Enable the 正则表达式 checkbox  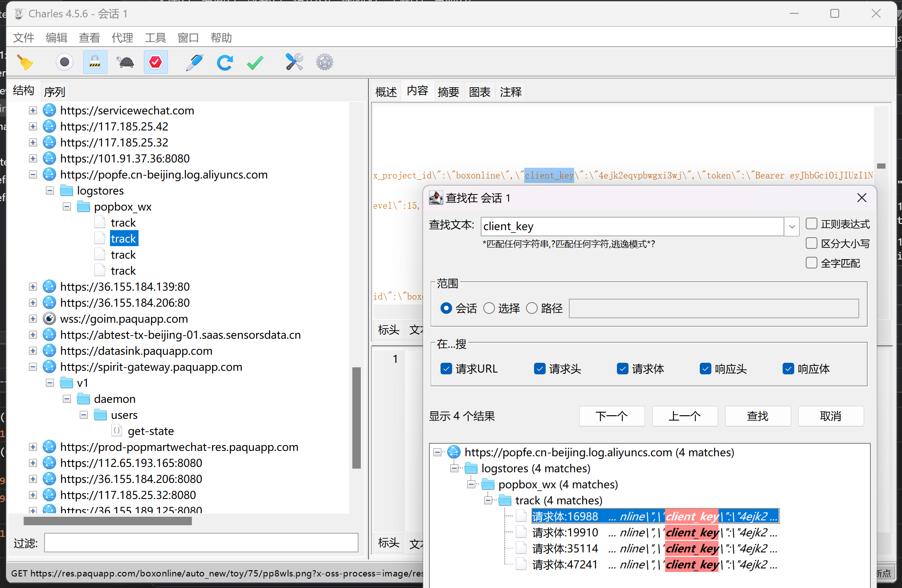[x=812, y=223]
